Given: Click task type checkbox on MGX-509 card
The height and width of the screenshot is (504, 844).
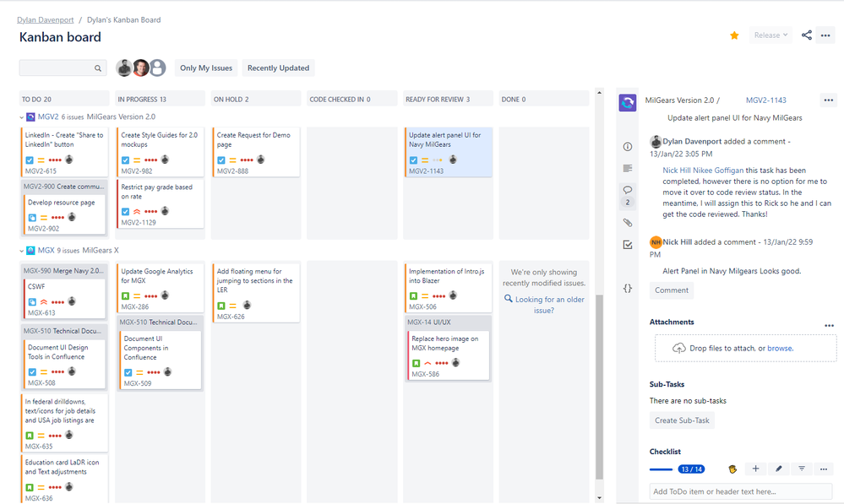Looking at the screenshot, I should coord(128,372).
